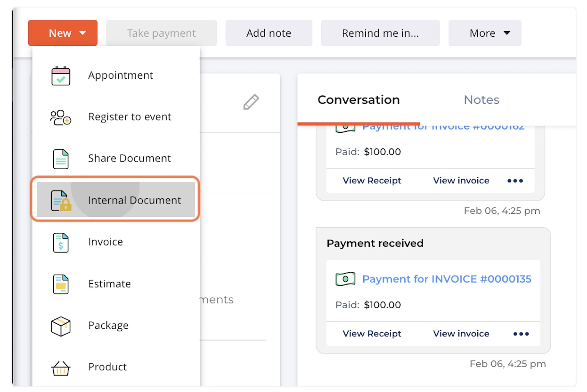The height and width of the screenshot is (392, 587).
Task: Switch to the Notes tab
Action: coord(481,99)
